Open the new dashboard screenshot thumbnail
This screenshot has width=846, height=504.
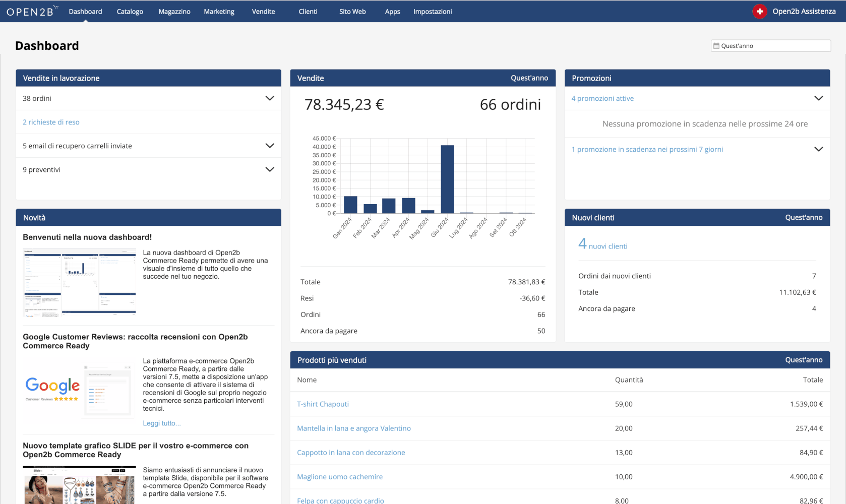point(79,283)
